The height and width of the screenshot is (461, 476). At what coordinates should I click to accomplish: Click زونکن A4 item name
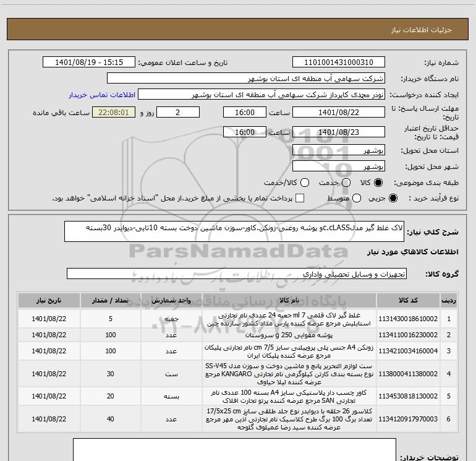(289, 351)
